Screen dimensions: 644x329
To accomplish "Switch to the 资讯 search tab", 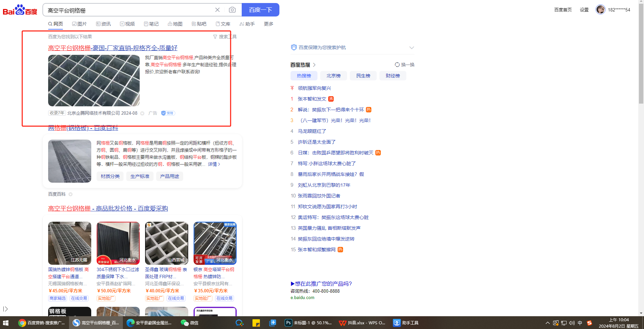I will pyautogui.click(x=103, y=24).
